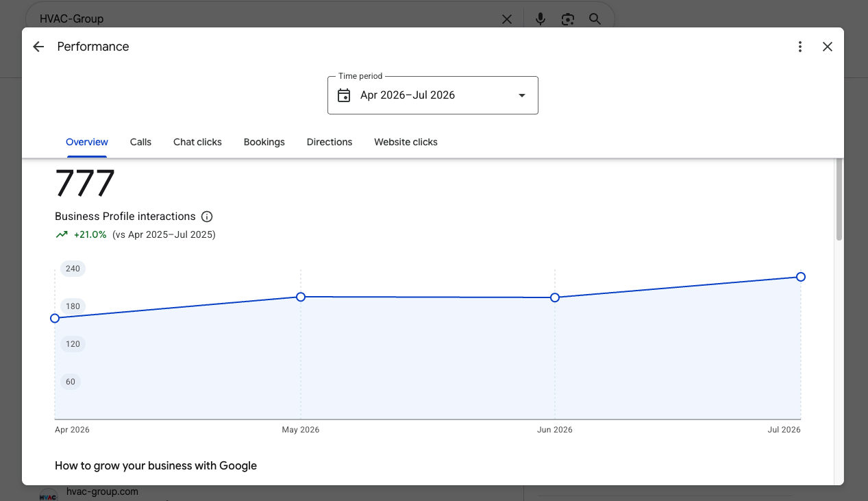This screenshot has height=501, width=868.
Task: Click the 60 y-axis label
Action: coord(71,382)
